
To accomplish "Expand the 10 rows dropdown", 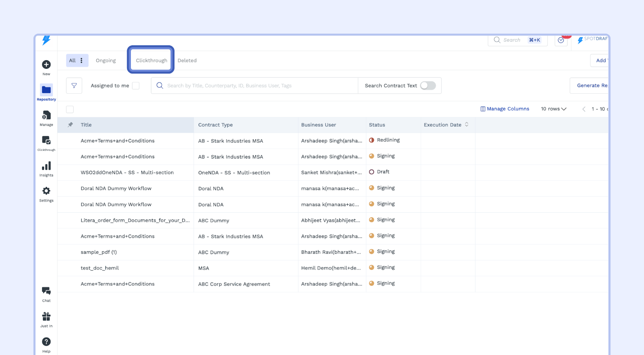I will (x=553, y=109).
